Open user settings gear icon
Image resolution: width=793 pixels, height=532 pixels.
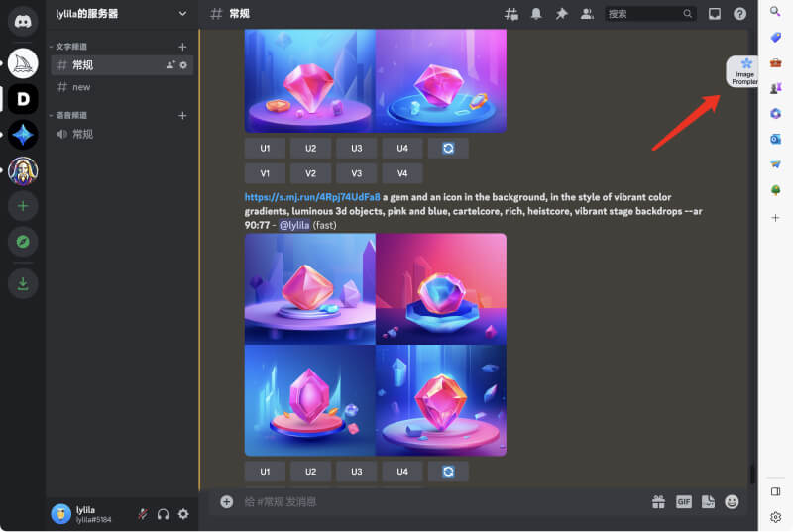(x=183, y=514)
